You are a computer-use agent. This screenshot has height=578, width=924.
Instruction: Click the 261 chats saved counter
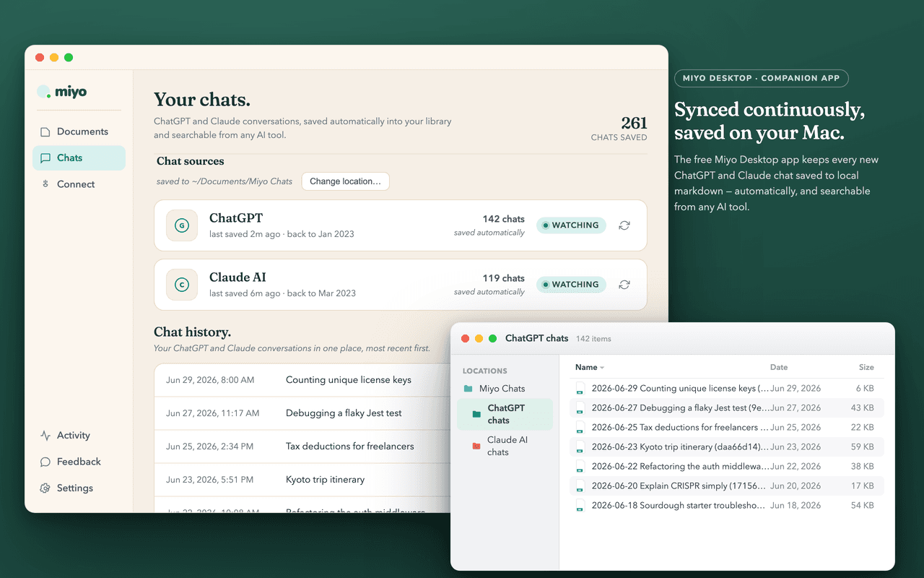coord(619,129)
